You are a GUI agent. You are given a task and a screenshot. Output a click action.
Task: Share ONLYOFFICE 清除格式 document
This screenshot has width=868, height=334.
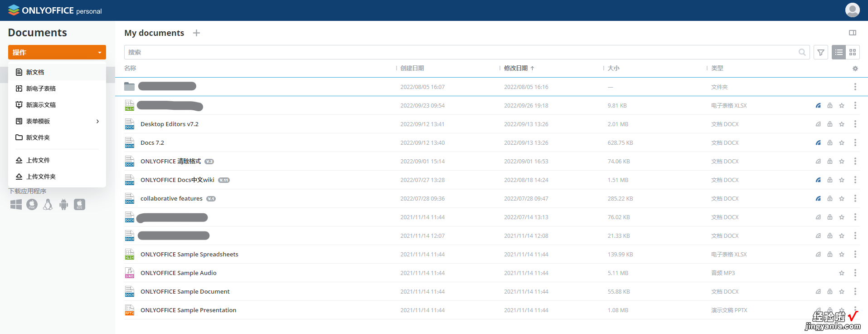pos(818,161)
